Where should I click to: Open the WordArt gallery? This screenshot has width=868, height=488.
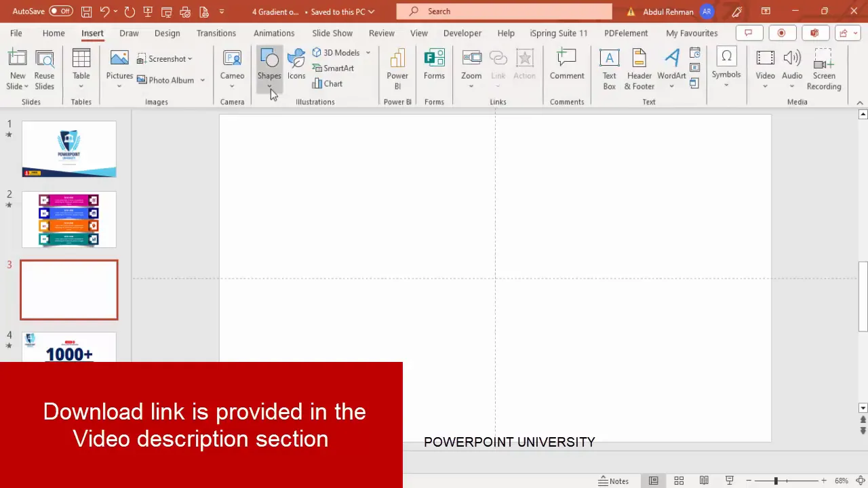tap(671, 70)
